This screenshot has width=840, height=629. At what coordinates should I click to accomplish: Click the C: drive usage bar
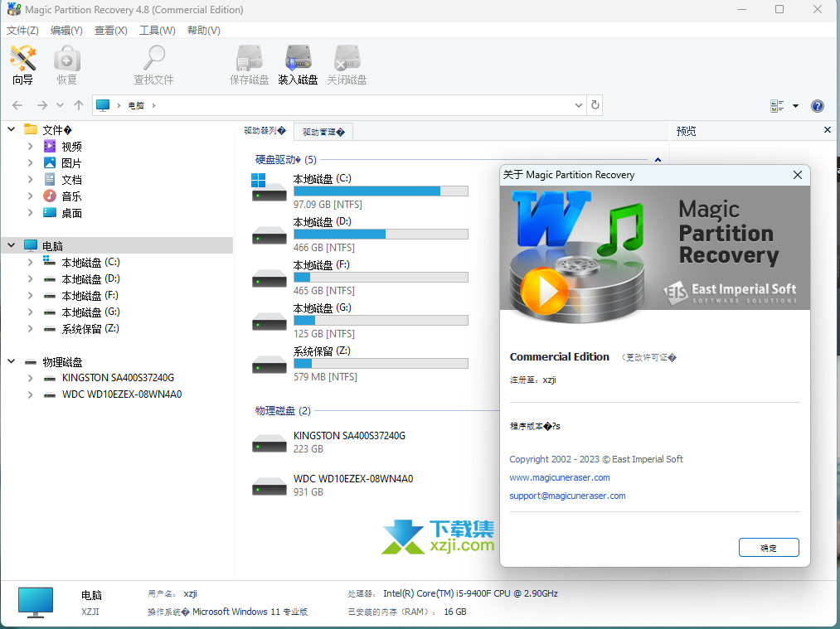(381, 191)
